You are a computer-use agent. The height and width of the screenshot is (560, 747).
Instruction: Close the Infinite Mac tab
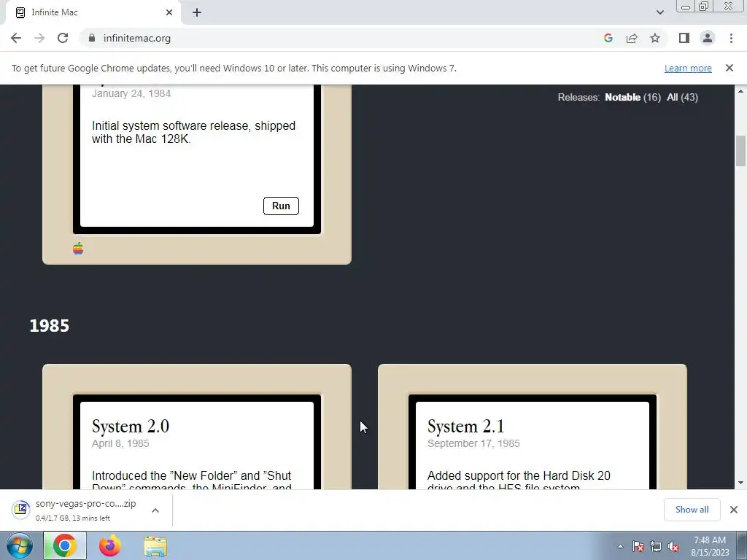click(x=169, y=12)
